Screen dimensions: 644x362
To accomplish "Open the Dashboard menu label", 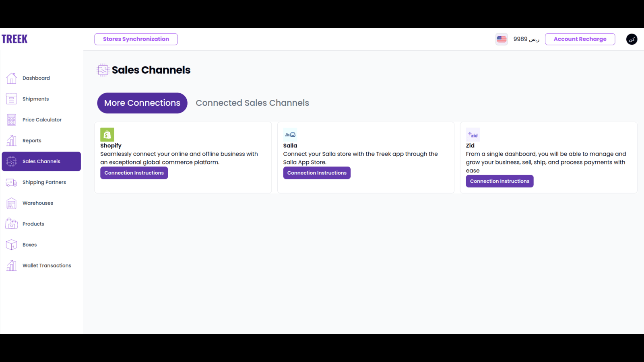I will [x=36, y=78].
